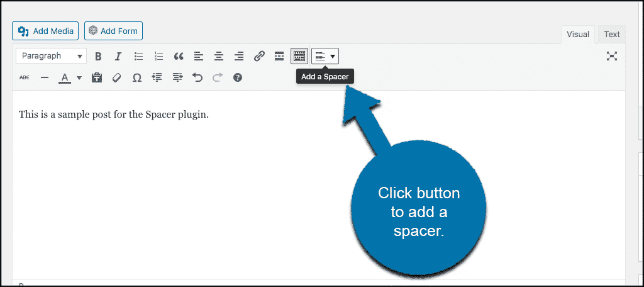Insert or edit link
The image size is (644, 287).
[259, 56]
